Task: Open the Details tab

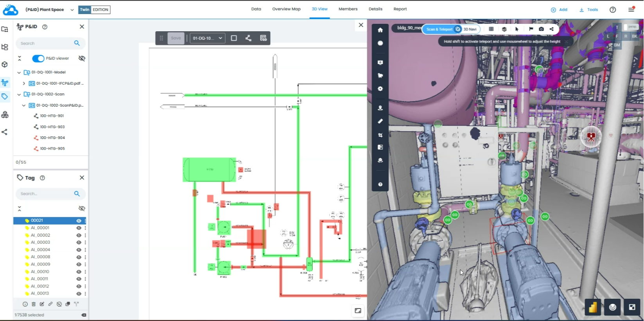Action: click(x=375, y=9)
